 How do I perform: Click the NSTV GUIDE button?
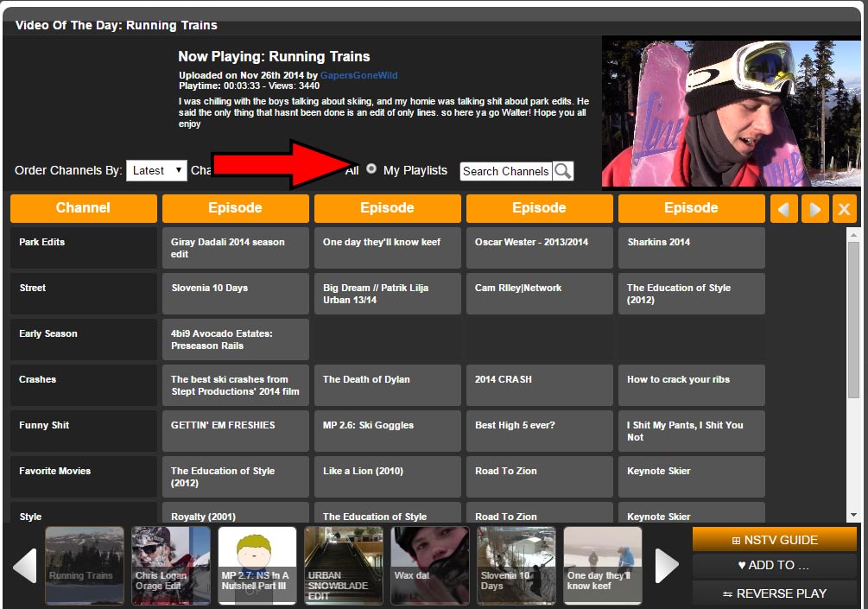(x=774, y=540)
